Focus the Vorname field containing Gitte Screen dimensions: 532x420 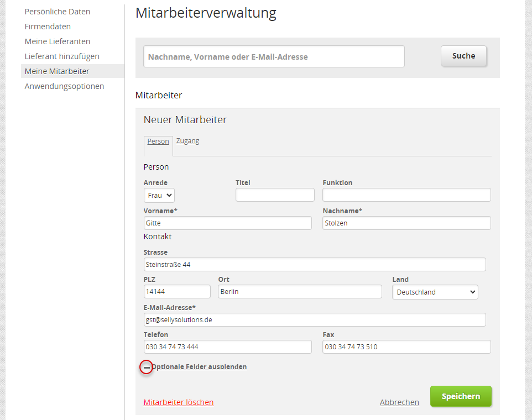tap(227, 223)
